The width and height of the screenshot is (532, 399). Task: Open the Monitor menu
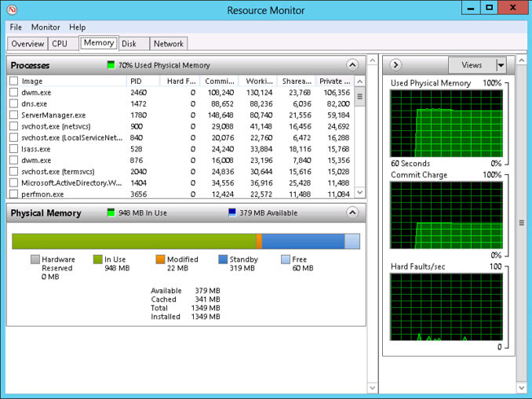click(46, 27)
